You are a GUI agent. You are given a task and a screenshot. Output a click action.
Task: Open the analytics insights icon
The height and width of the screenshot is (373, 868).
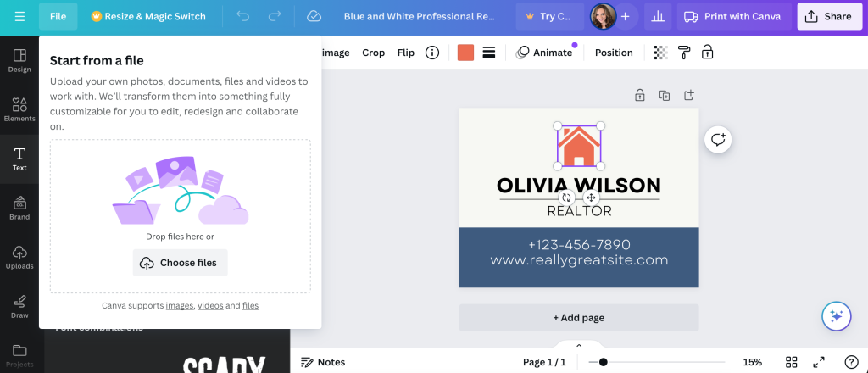coord(658,17)
